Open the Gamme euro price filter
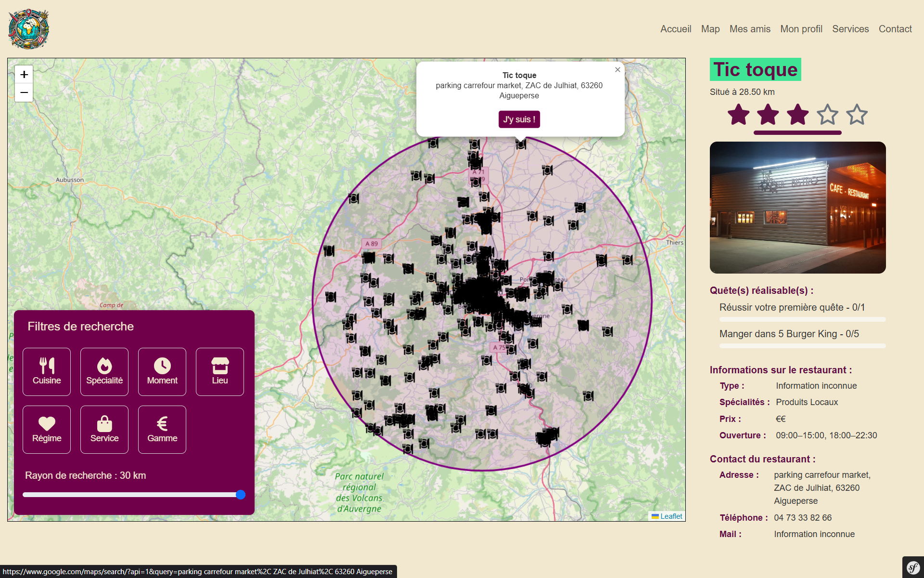 click(162, 430)
